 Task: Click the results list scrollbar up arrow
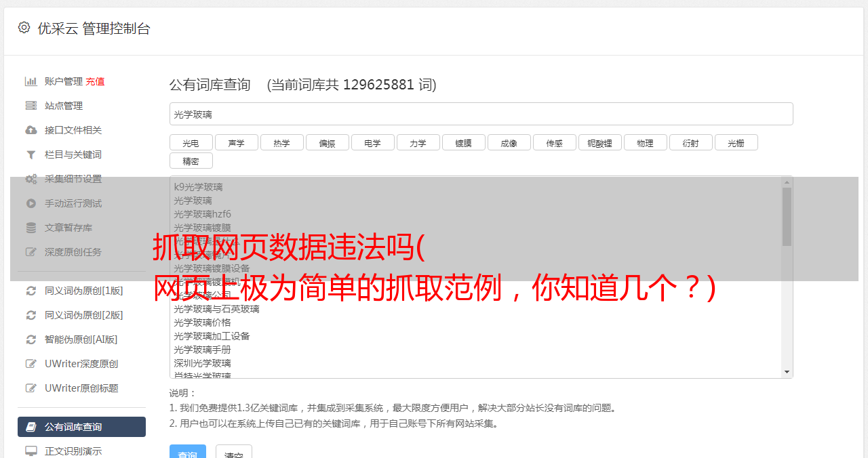pyautogui.click(x=787, y=182)
